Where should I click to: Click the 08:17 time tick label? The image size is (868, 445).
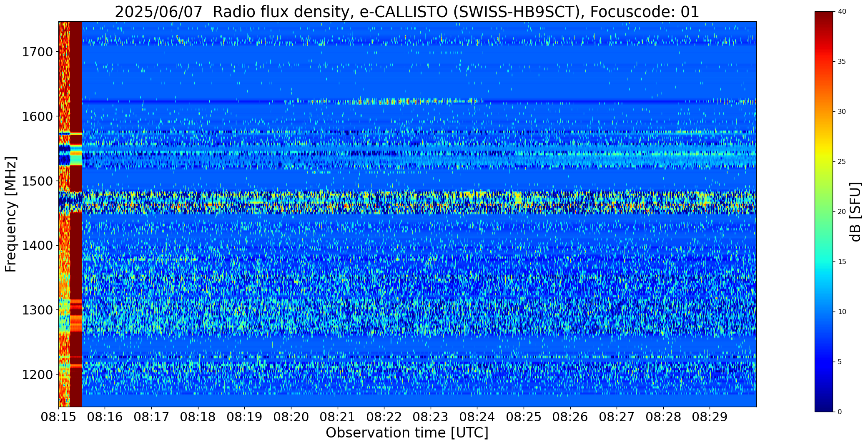click(151, 417)
